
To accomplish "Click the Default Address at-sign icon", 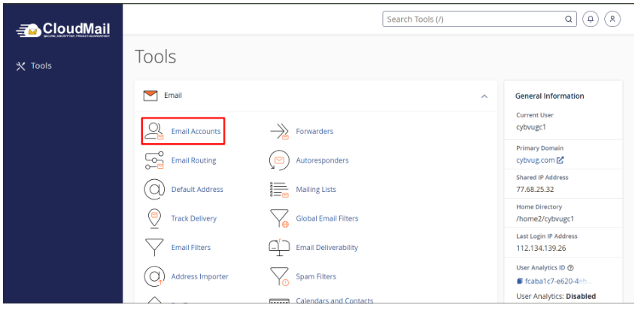I will [x=154, y=189].
